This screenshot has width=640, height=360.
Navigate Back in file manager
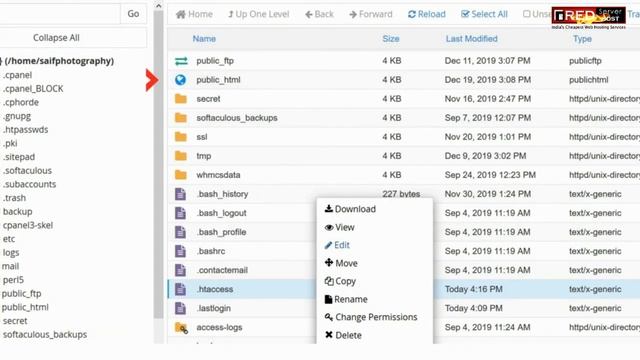tap(319, 14)
